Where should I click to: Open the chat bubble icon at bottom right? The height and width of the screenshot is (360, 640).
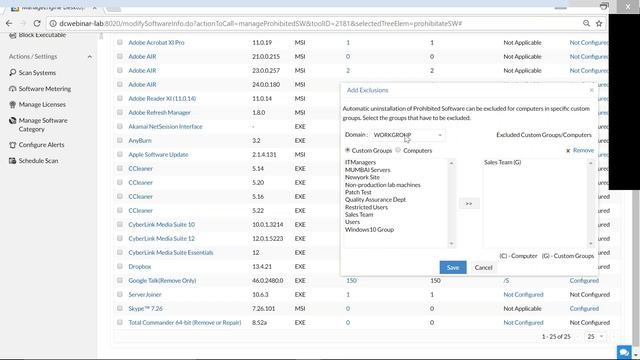tap(624, 352)
